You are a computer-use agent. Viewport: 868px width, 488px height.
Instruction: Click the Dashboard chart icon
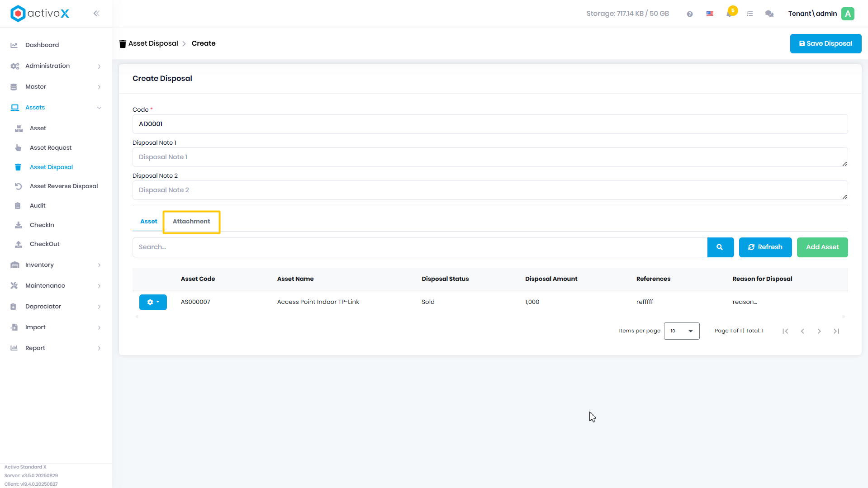14,45
